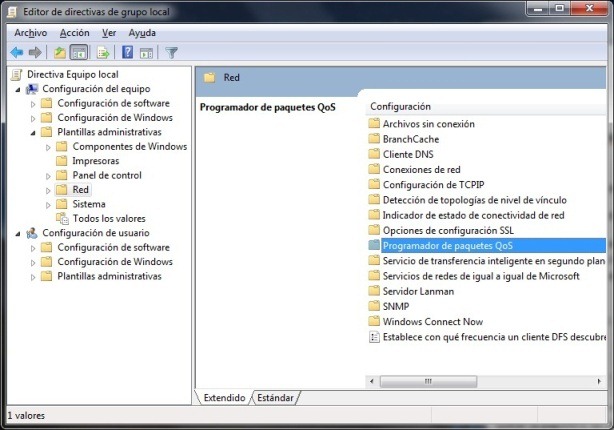Click the Forward arrow toolbar icon

pyautogui.click(x=35, y=52)
